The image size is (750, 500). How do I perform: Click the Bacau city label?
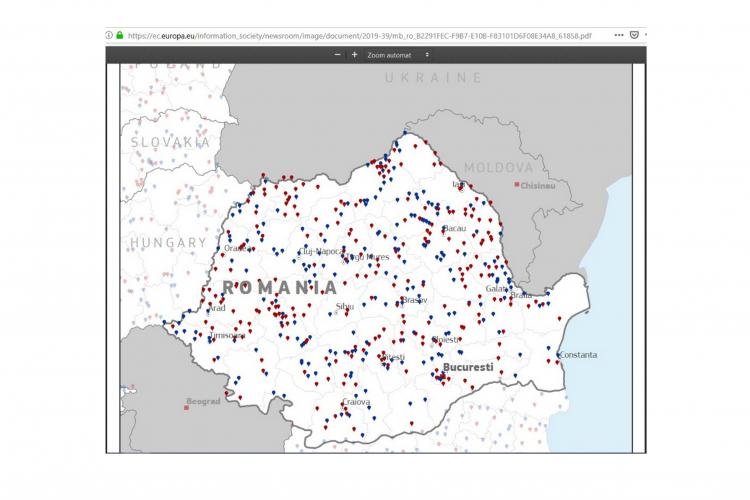tap(454, 228)
